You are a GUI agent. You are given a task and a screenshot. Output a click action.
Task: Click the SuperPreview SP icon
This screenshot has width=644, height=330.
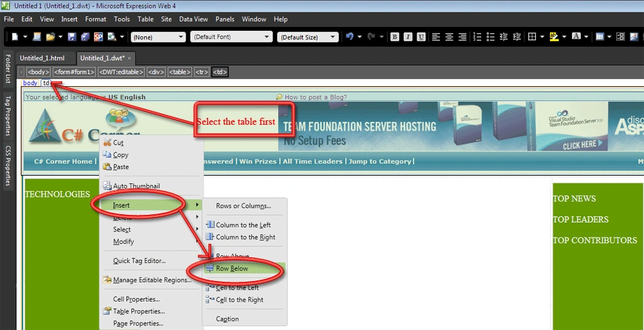(98, 37)
